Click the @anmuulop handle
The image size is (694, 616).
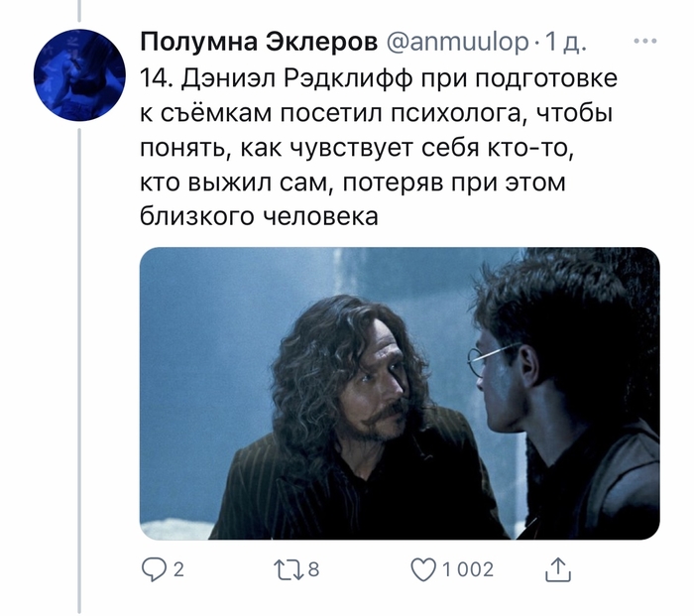coord(457,43)
